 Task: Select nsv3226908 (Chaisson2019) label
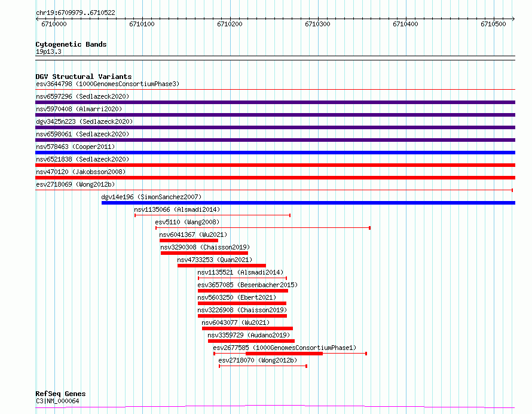tap(242, 310)
